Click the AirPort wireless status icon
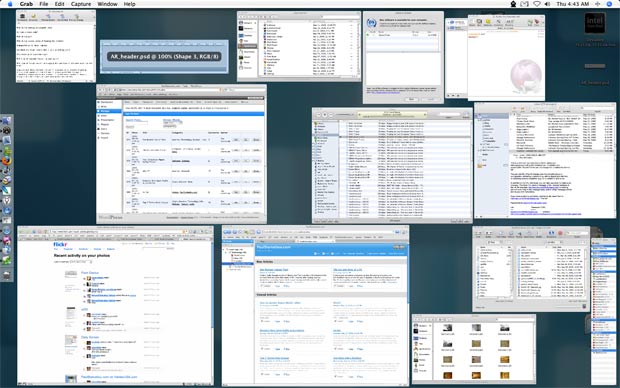 [537, 4]
